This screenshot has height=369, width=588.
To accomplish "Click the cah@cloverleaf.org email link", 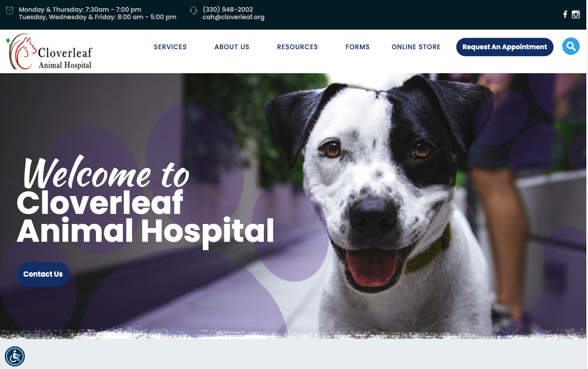I will (x=233, y=17).
